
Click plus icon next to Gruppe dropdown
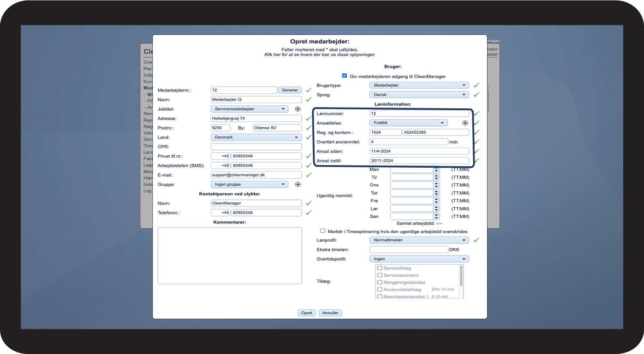(x=298, y=184)
